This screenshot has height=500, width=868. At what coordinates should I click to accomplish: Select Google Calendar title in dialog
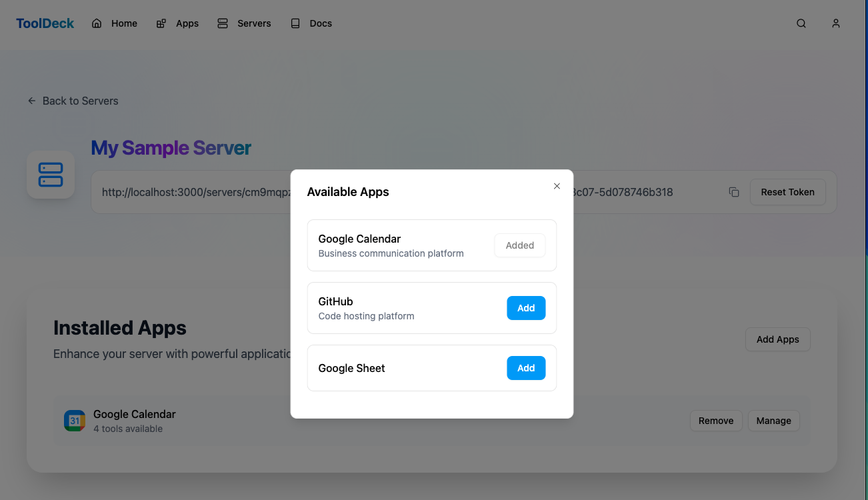[359, 239]
